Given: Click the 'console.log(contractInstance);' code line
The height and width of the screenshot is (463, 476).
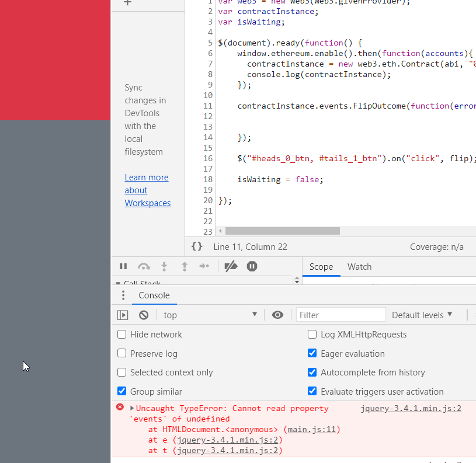Looking at the screenshot, I should click(x=319, y=74).
